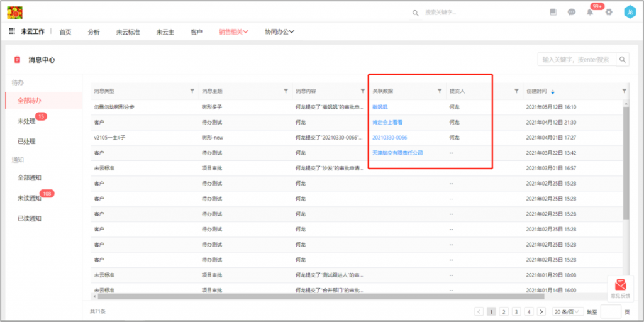Select 未处理 in the sidebar

(26, 121)
